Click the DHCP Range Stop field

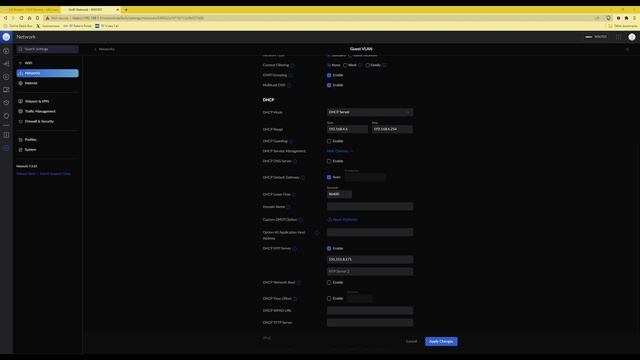pyautogui.click(x=392, y=129)
